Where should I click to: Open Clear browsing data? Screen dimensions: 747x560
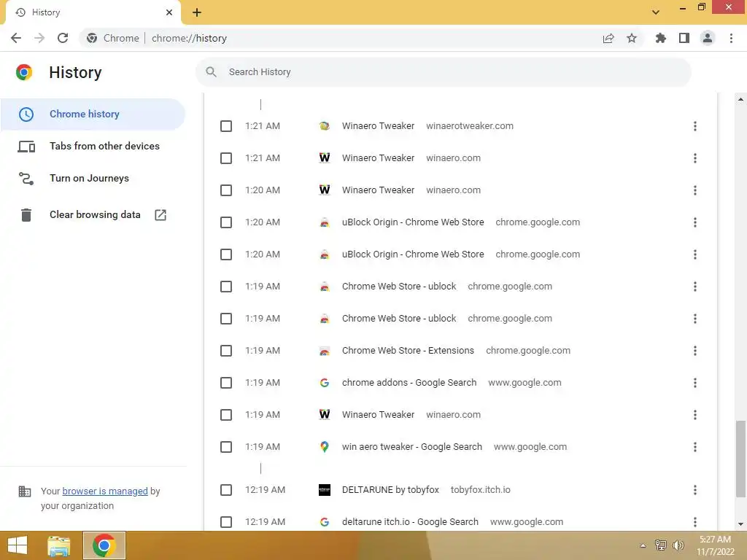coord(93,215)
